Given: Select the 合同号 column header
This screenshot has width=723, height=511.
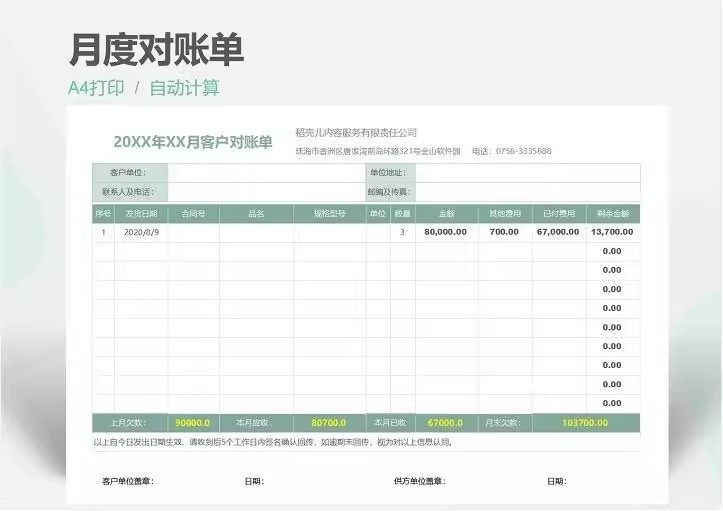Looking at the screenshot, I should pyautogui.click(x=194, y=214).
